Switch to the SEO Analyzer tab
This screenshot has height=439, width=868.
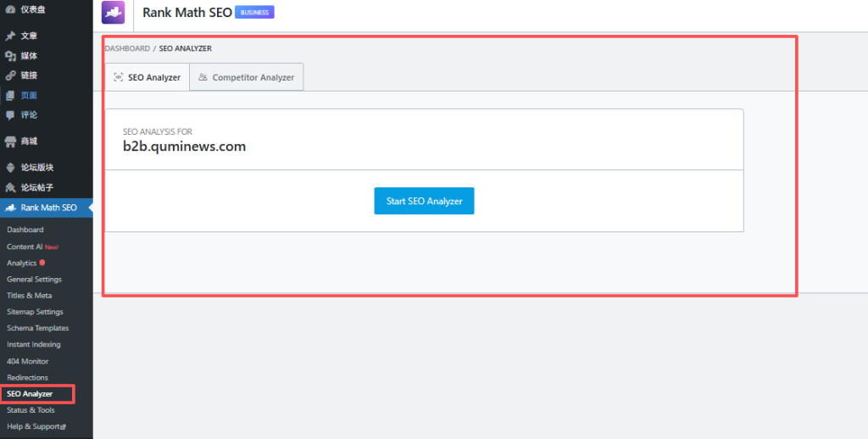(147, 77)
